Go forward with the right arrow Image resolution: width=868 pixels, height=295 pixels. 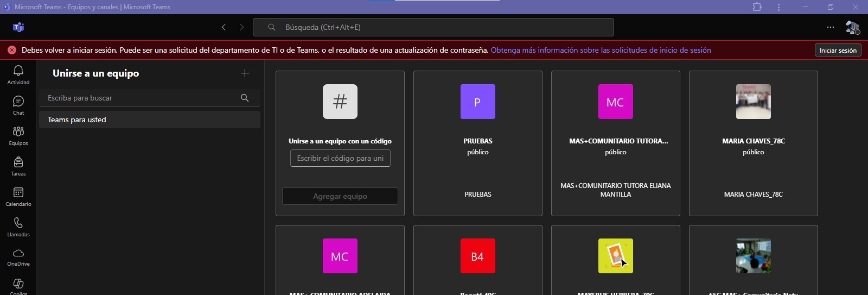coord(241,27)
